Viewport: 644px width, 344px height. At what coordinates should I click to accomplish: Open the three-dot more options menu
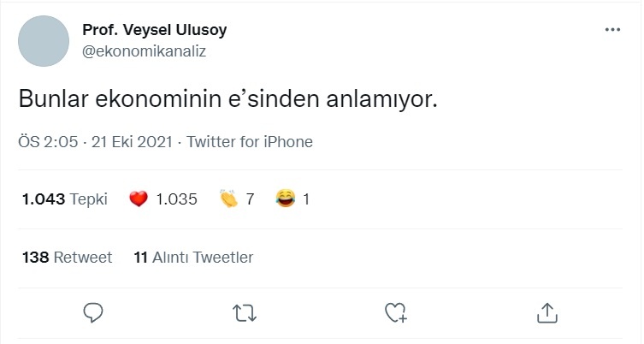[612, 30]
